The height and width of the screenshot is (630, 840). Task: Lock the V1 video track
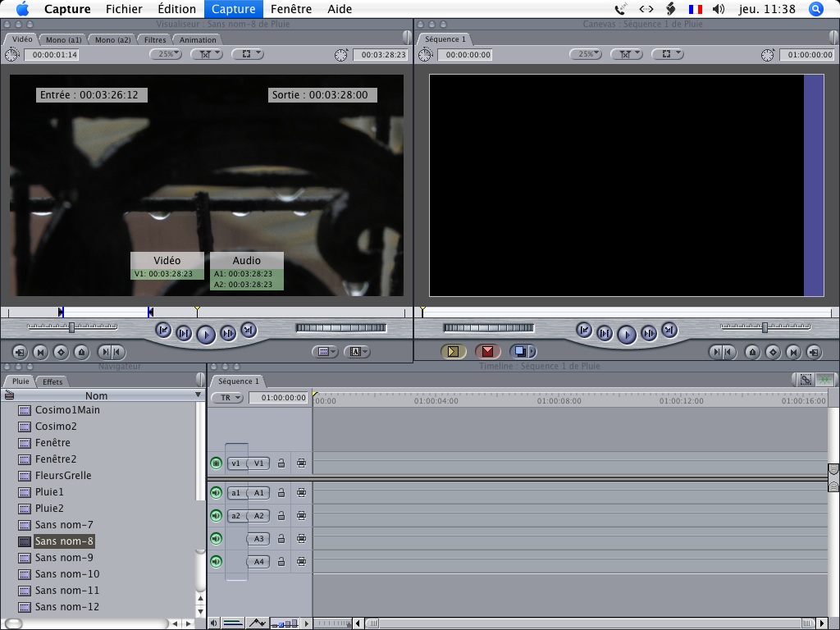281,463
